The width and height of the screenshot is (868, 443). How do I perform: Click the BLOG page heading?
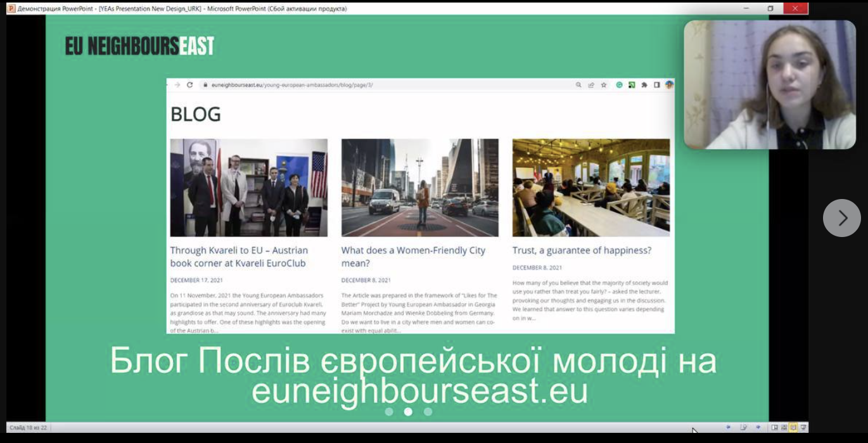(196, 115)
